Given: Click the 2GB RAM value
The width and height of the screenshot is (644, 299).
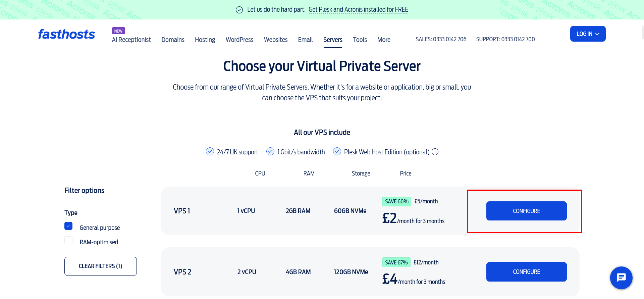Looking at the screenshot, I should pos(298,211).
